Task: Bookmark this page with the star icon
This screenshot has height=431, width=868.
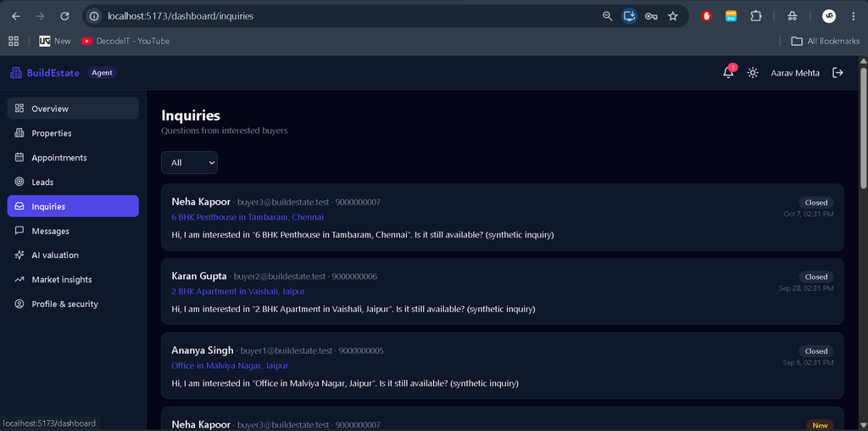Action: (672, 16)
